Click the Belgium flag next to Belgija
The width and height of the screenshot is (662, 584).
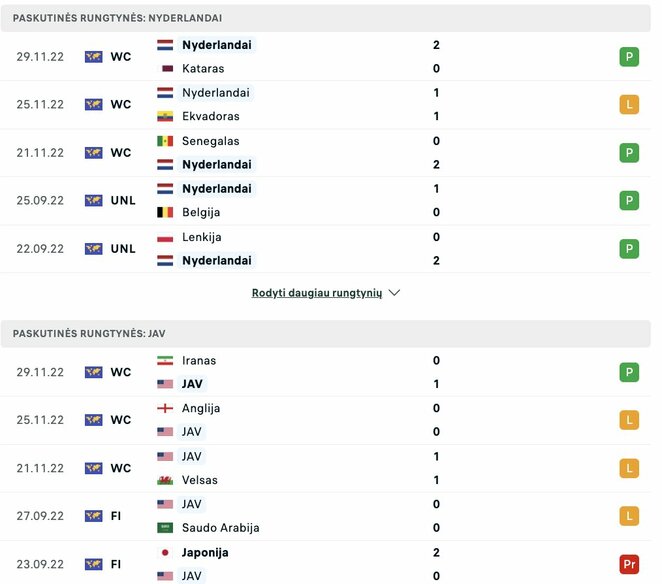(166, 213)
